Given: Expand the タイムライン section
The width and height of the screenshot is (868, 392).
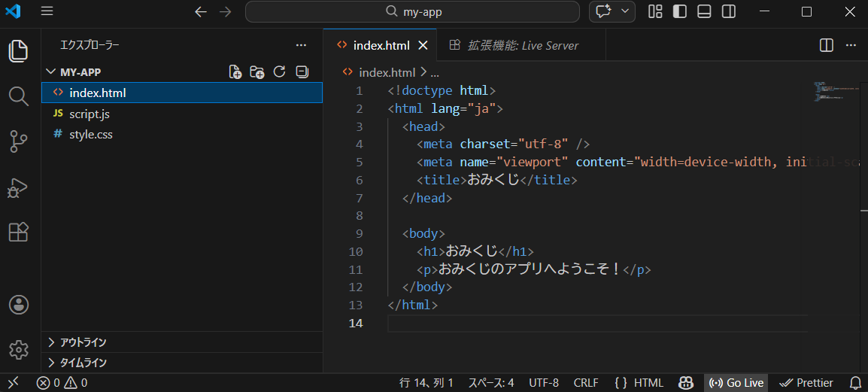Looking at the screenshot, I should (83, 363).
